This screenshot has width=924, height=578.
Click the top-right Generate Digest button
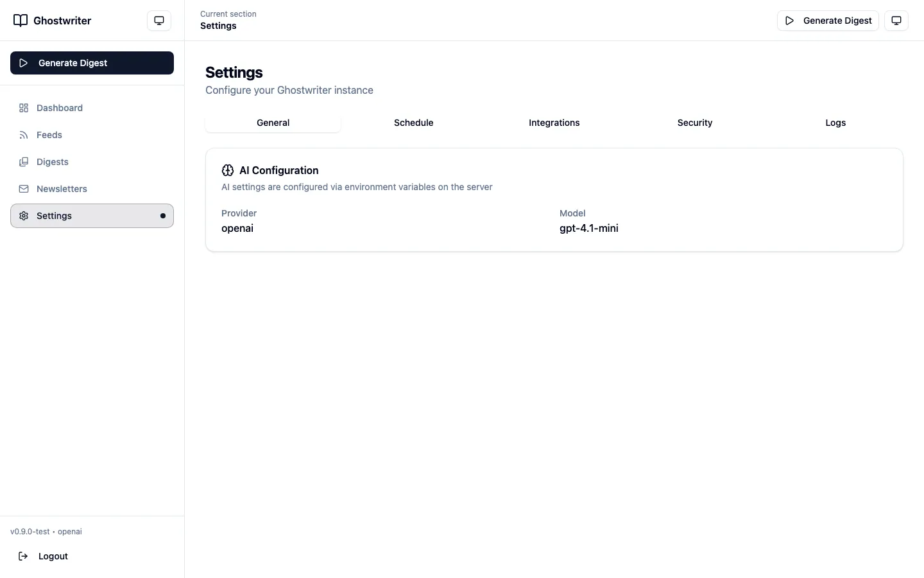828,20
